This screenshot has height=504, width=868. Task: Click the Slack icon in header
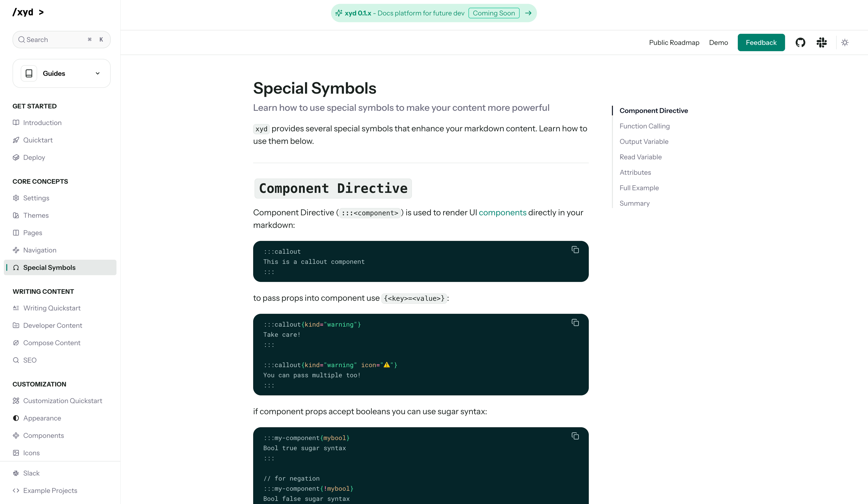[821, 42]
